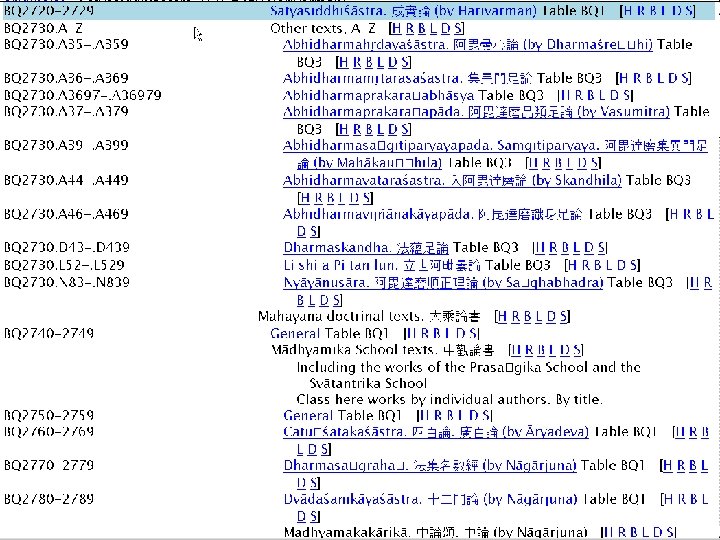The height and width of the screenshot is (540, 720).
Task: Select class number BQ2730.A39-.A399
Action: click(x=66, y=146)
